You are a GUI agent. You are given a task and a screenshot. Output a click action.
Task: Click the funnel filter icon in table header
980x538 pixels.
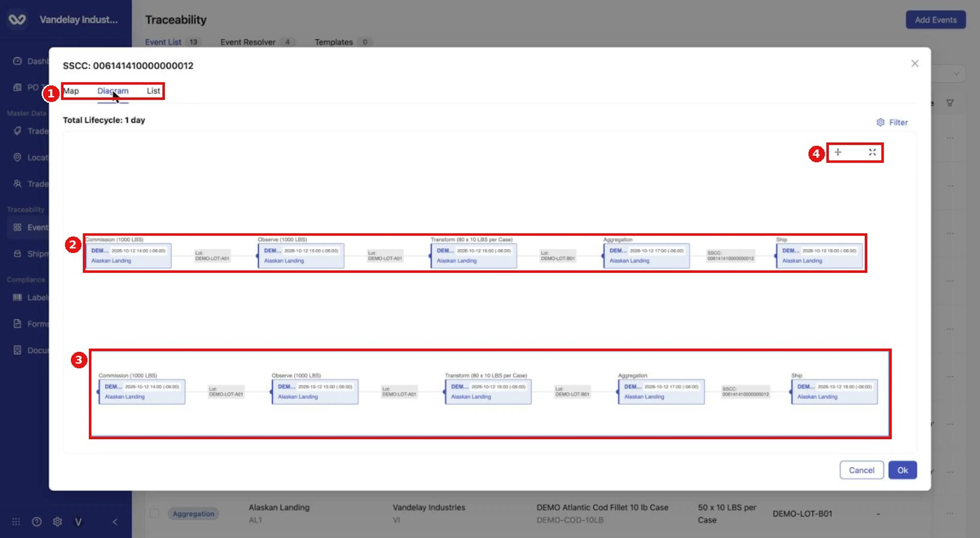click(950, 103)
